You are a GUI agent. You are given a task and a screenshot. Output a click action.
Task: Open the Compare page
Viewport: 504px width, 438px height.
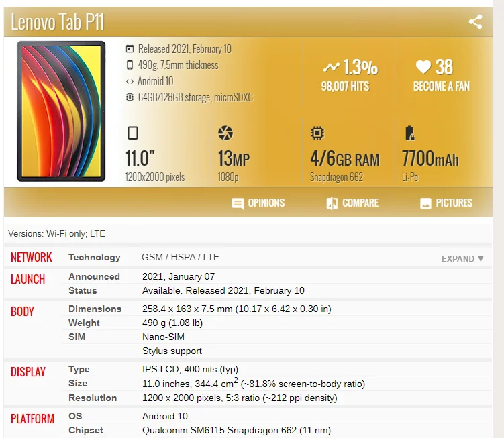pos(352,203)
